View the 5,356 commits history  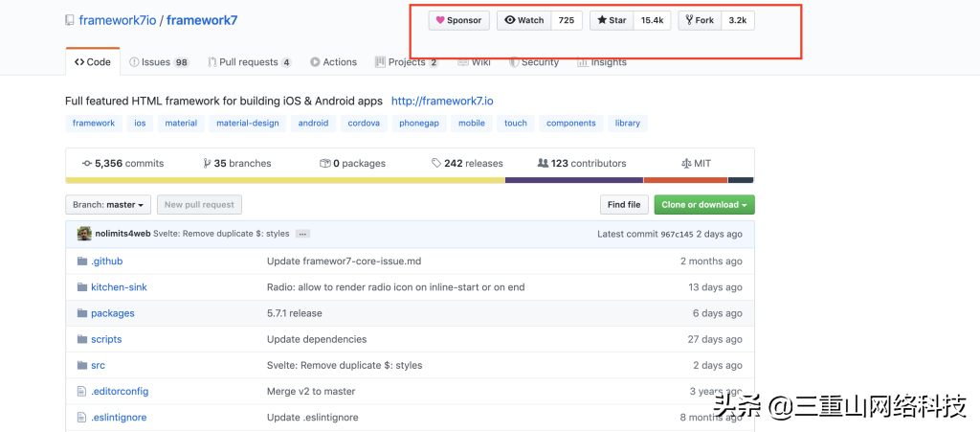(x=123, y=163)
